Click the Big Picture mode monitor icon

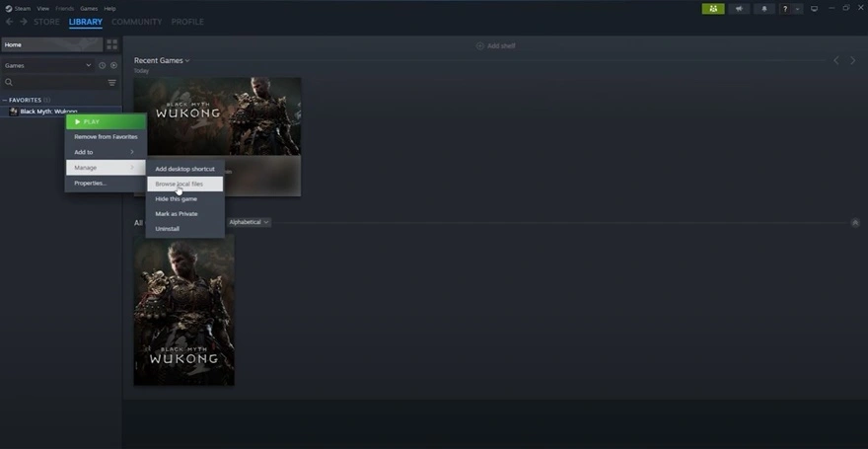click(x=814, y=9)
